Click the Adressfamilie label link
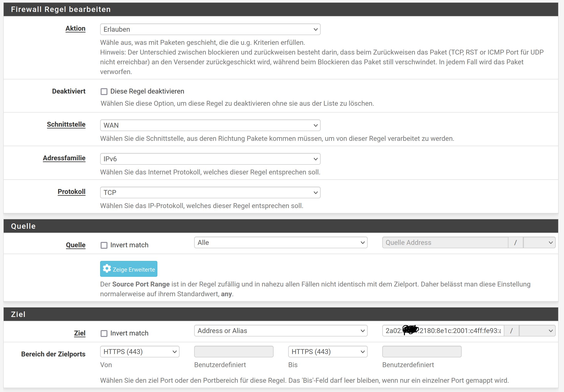 pos(64,158)
